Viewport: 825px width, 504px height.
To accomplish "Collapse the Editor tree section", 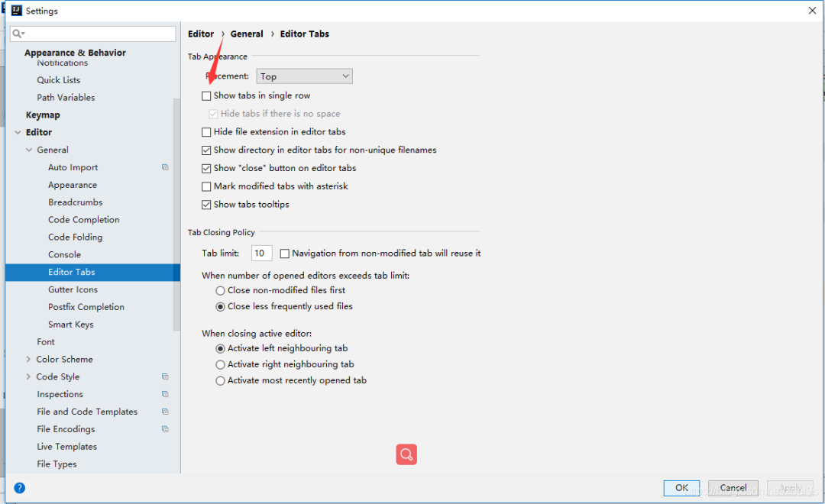I will tap(18, 133).
